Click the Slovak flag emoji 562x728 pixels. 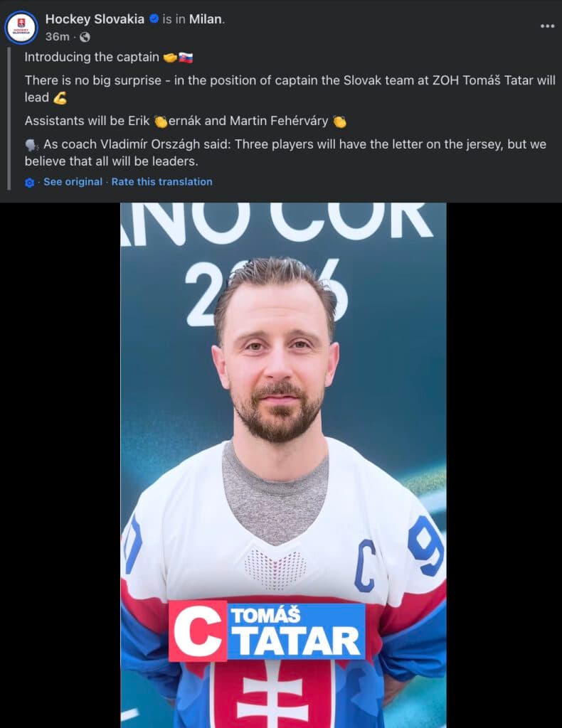pyautogui.click(x=186, y=58)
